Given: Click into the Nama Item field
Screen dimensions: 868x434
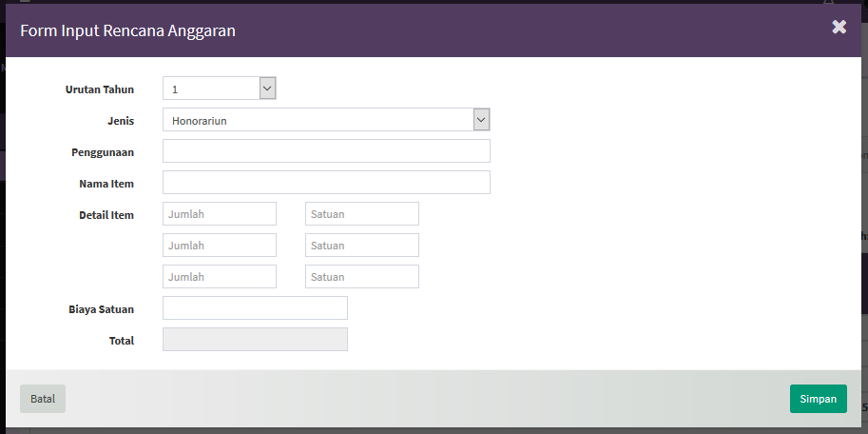Looking at the screenshot, I should pyautogui.click(x=326, y=183).
